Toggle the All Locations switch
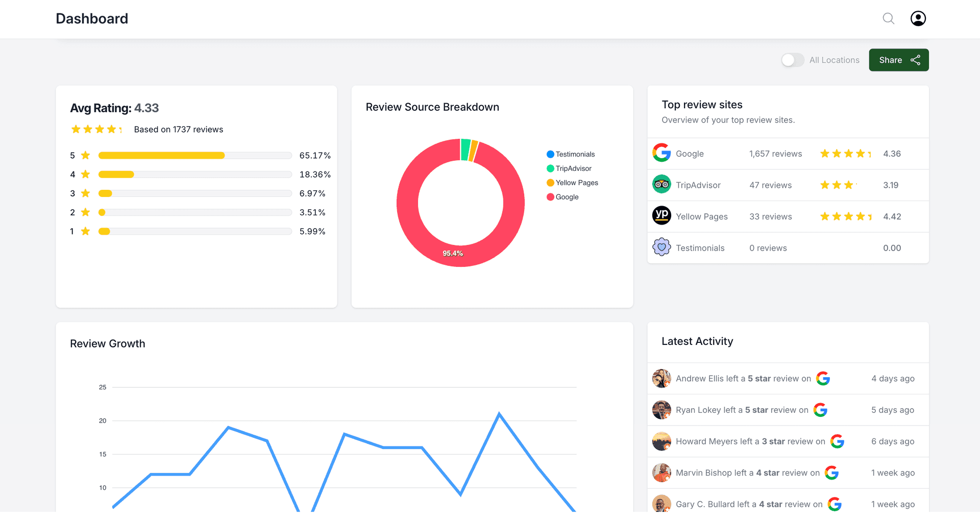Screen dimensions: 980x522 pyautogui.click(x=793, y=60)
